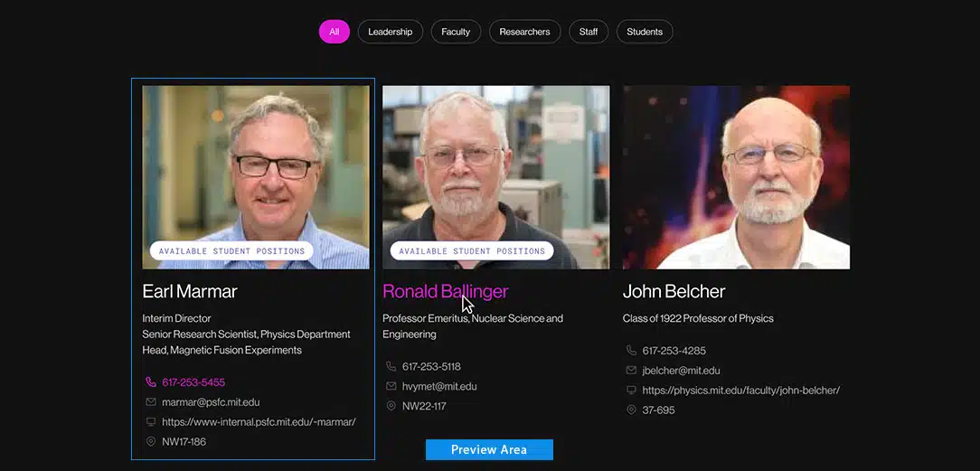Open the John Belcher name link
Image resolution: width=980 pixels, height=471 pixels.
pos(674,291)
